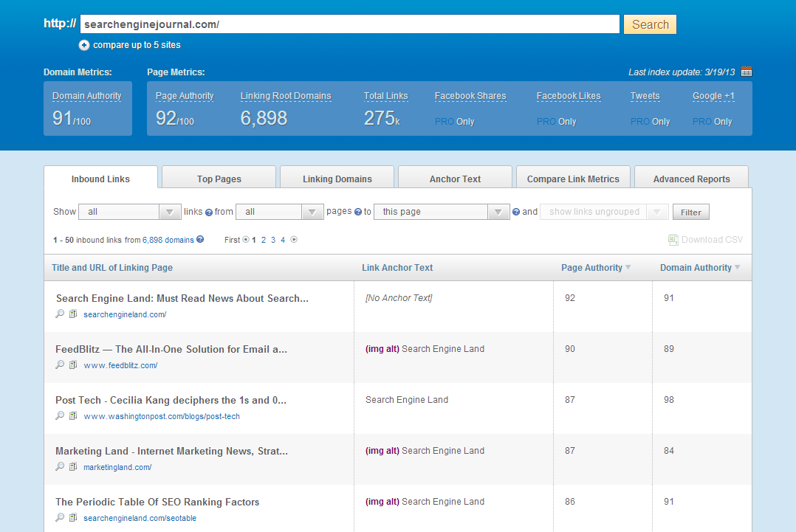Open the searchengineland.com/seotable link
The height and width of the screenshot is (532, 796).
(x=140, y=518)
